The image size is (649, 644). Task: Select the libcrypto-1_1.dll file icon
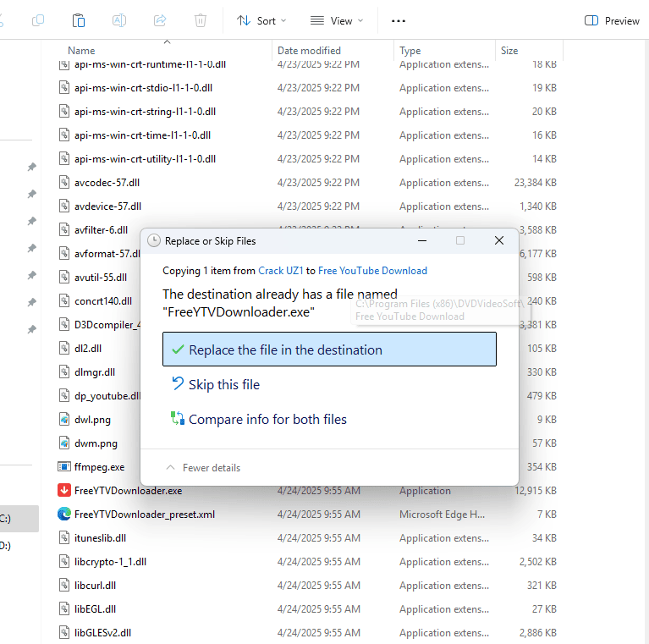click(63, 561)
